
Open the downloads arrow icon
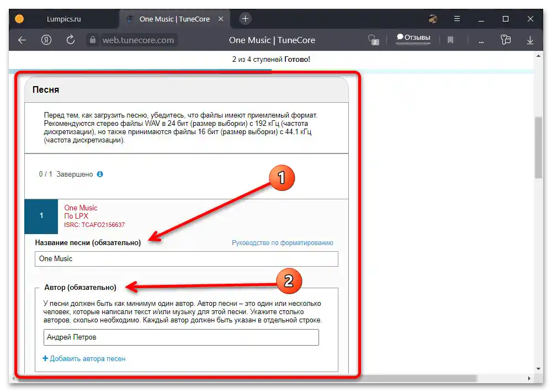[x=530, y=40]
